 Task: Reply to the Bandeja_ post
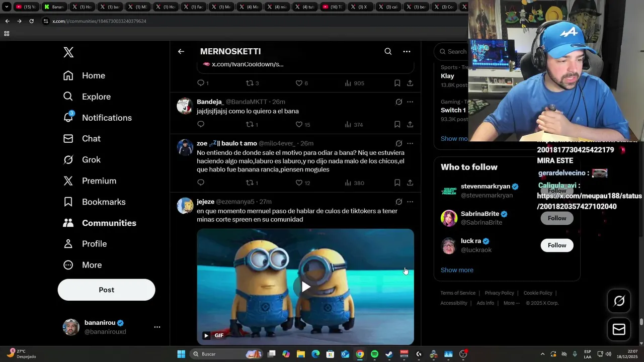201,124
